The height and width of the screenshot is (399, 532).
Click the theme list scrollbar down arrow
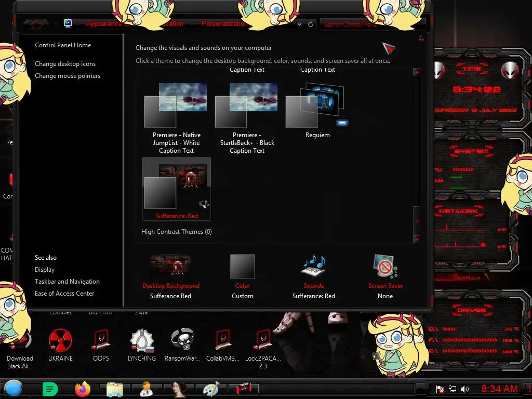click(417, 240)
